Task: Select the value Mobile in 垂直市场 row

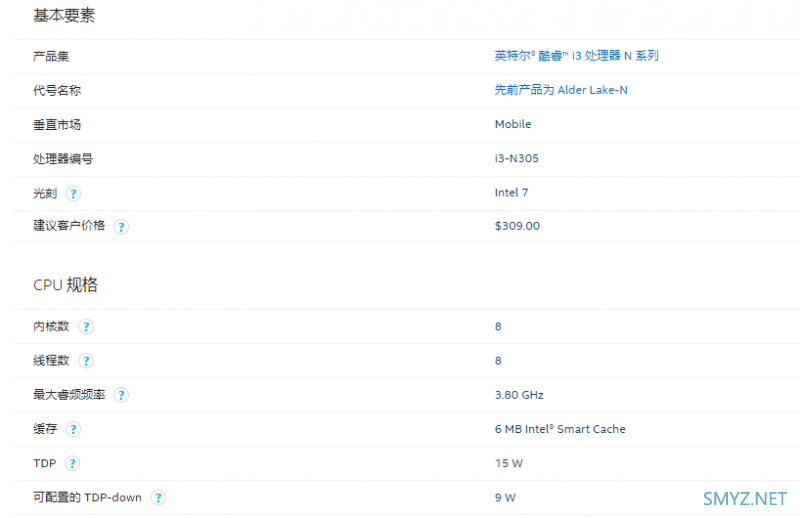Action: [x=513, y=124]
